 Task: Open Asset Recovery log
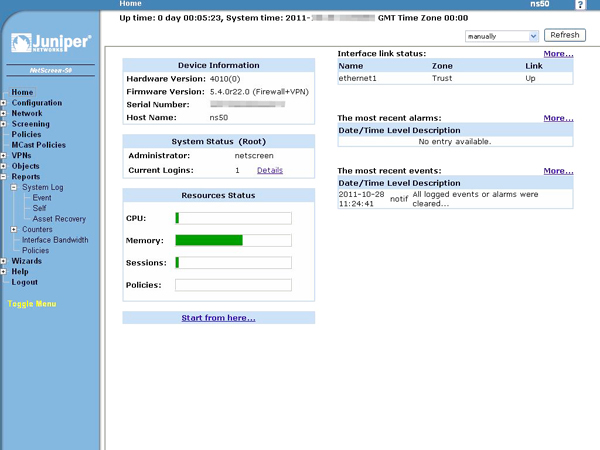[x=59, y=219]
